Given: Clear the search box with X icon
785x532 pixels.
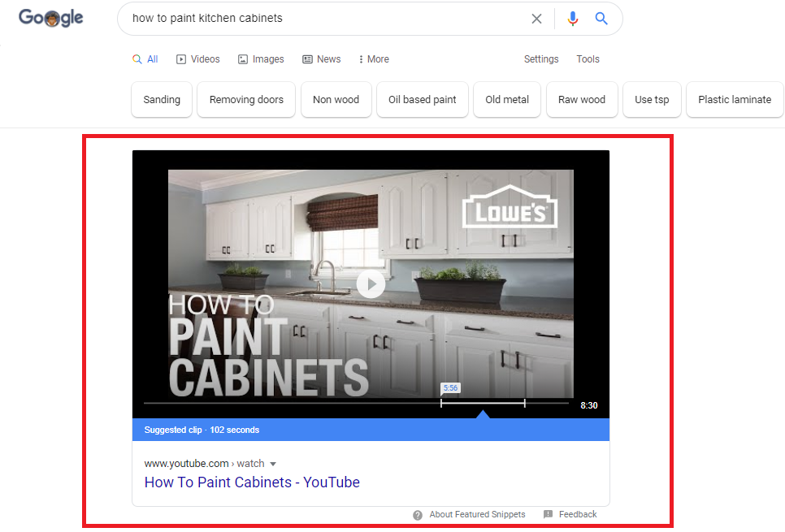Looking at the screenshot, I should [x=536, y=19].
